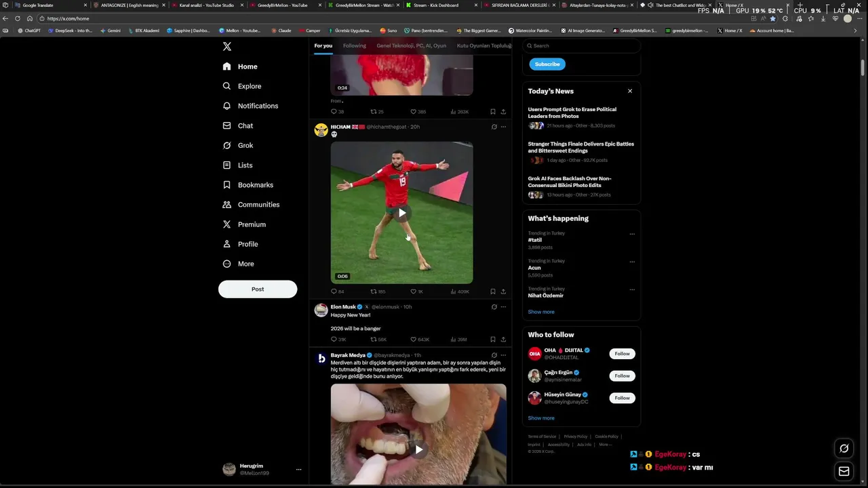Follow Çağrı Ergün account

(622, 375)
